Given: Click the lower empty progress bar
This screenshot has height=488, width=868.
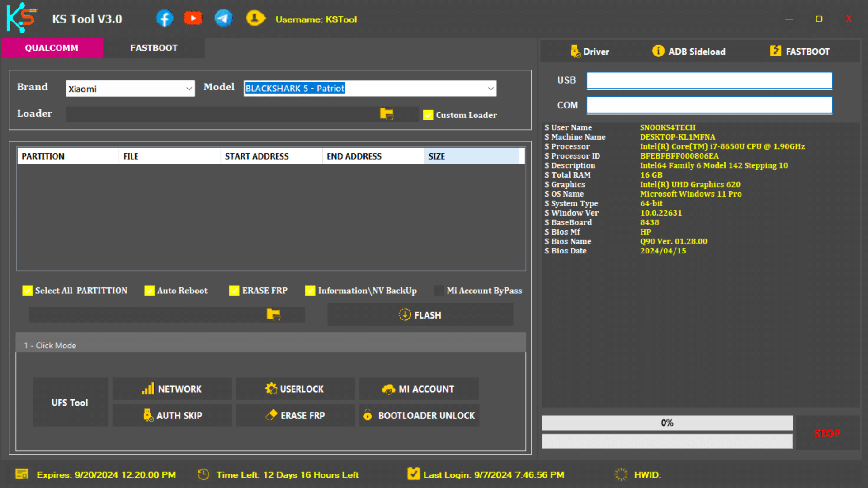Looking at the screenshot, I should pyautogui.click(x=667, y=441).
